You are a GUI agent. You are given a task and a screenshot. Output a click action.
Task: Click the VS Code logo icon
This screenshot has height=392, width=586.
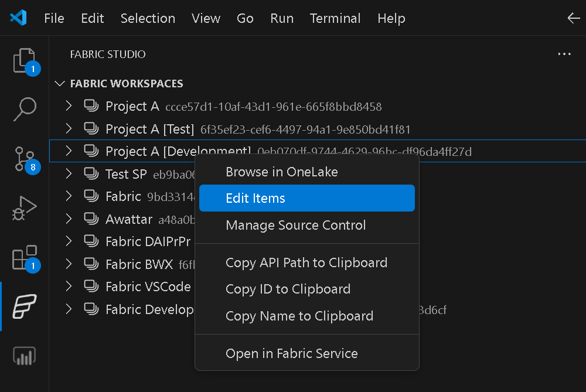click(18, 18)
